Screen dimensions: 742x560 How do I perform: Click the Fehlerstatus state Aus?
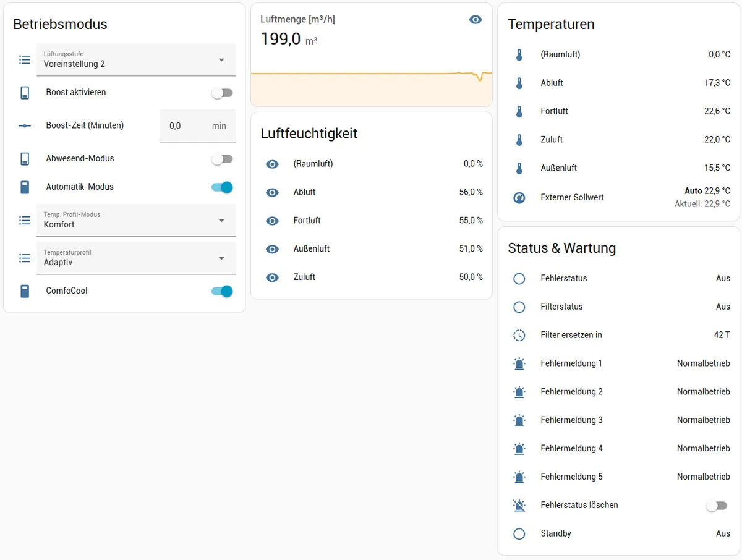point(723,279)
